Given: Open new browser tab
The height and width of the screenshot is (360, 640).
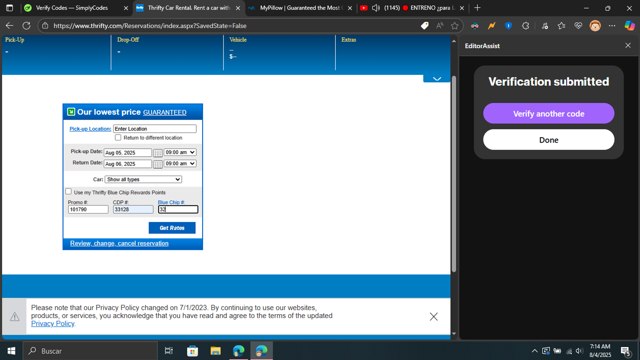Looking at the screenshot, I should pyautogui.click(x=477, y=8).
